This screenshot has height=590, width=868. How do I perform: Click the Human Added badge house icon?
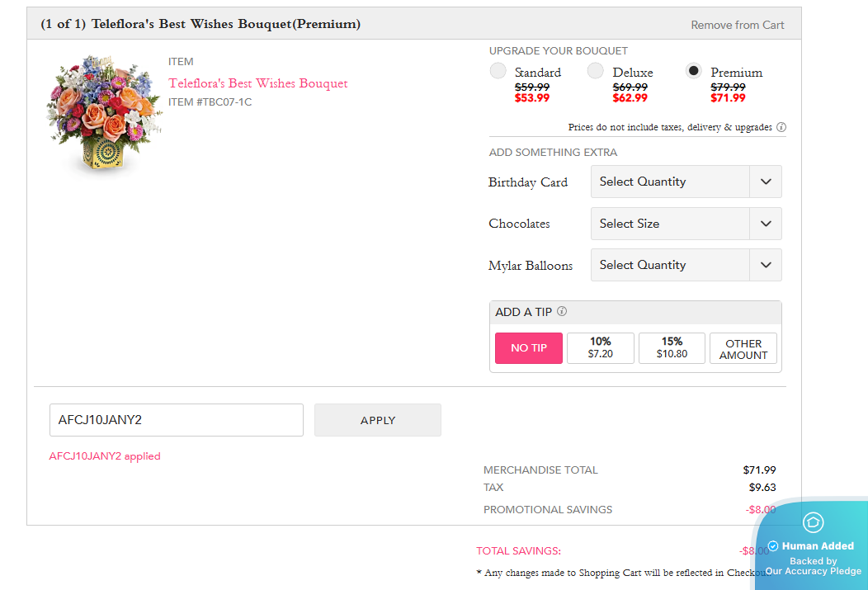[x=813, y=522]
